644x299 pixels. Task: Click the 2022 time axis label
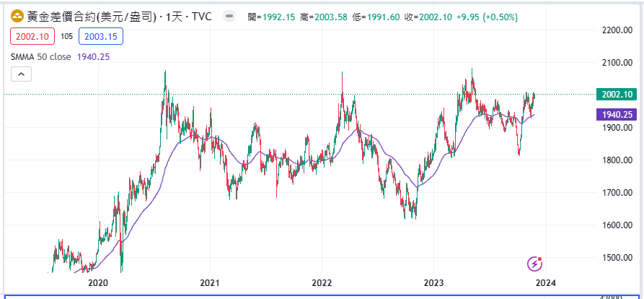(x=322, y=283)
